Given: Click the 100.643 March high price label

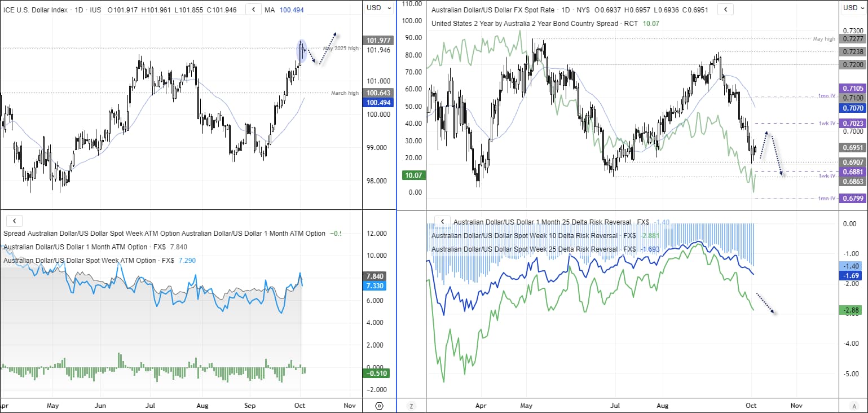Looking at the screenshot, I should coord(378,93).
